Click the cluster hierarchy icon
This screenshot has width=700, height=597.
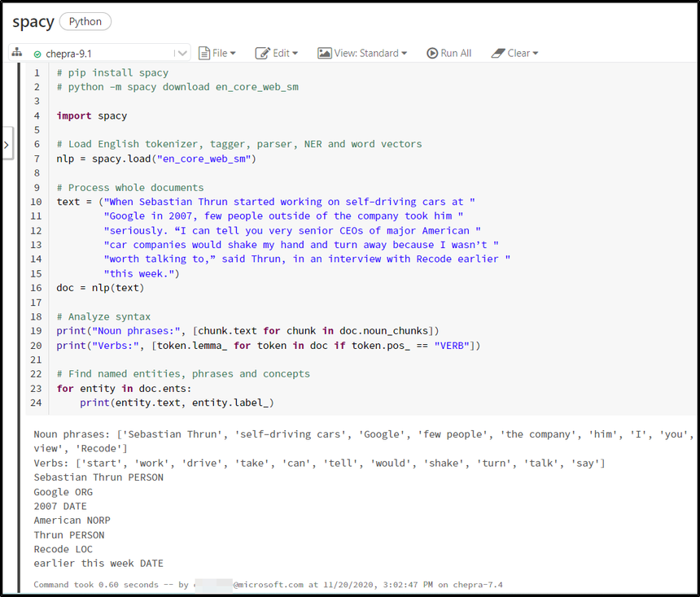[18, 53]
